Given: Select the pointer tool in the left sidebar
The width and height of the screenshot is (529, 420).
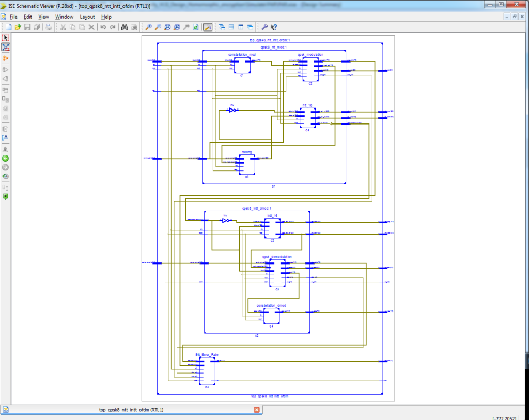Looking at the screenshot, I should (5, 37).
